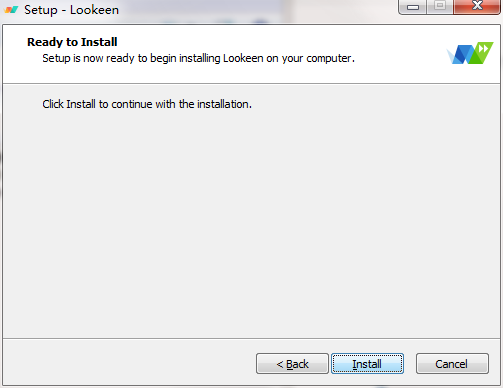Image resolution: width=503 pixels, height=388 pixels.
Task: Click the Ready to Install heading
Action: tap(72, 42)
